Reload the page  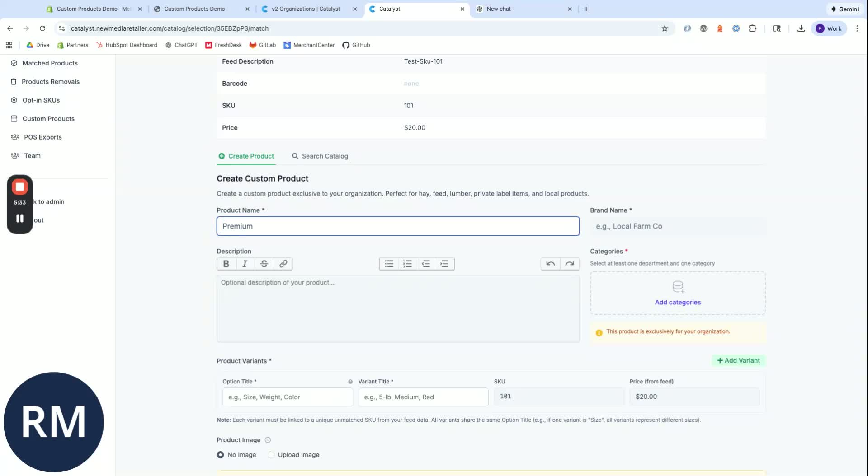pyautogui.click(x=42, y=28)
